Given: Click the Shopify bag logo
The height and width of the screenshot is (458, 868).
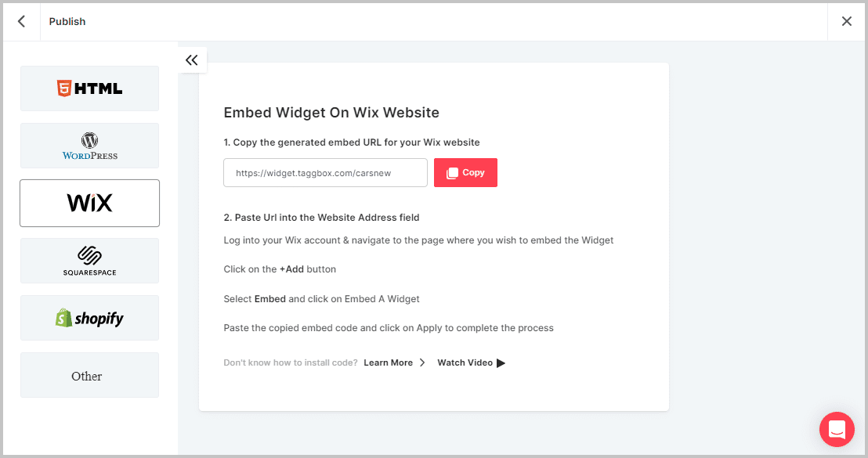Looking at the screenshot, I should click(63, 318).
